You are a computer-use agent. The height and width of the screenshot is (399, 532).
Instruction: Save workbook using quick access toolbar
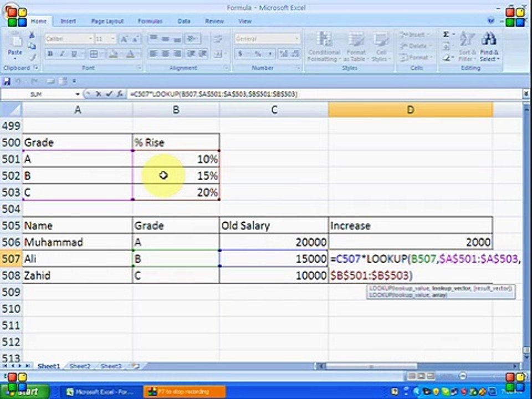click(7, 81)
